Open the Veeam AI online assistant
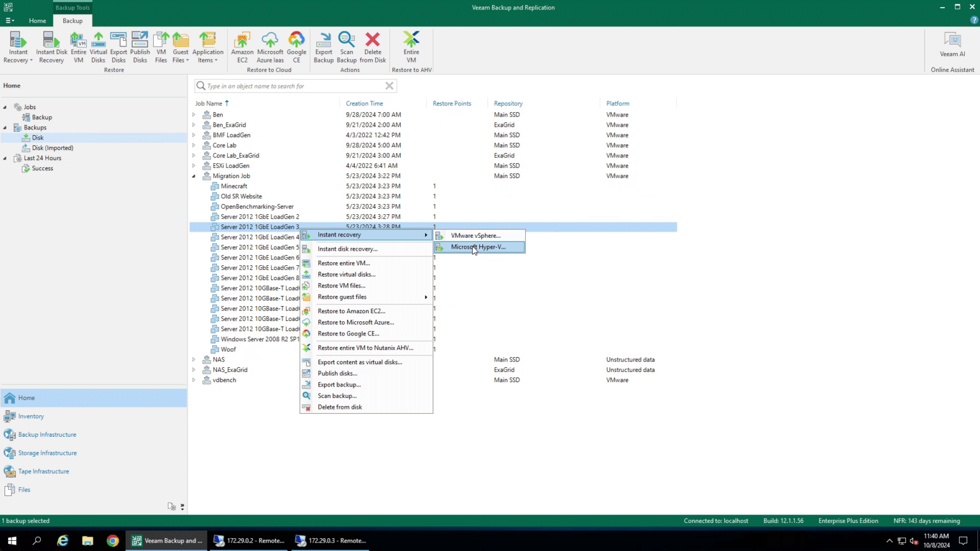 click(x=953, y=45)
